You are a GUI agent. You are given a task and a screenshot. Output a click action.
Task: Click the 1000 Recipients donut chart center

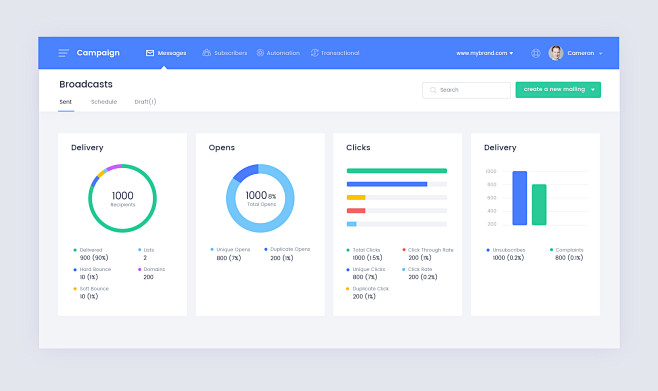[x=123, y=198]
